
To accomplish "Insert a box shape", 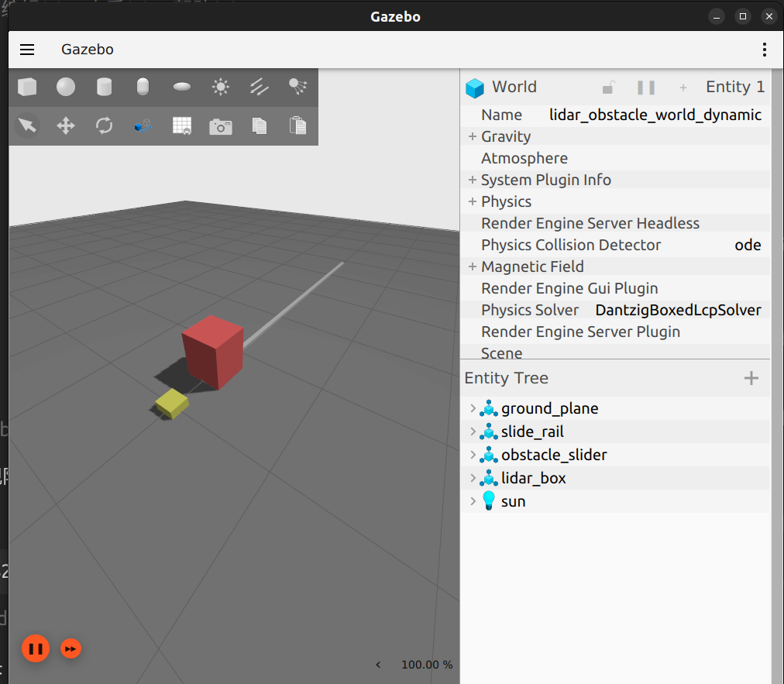I will click(27, 87).
